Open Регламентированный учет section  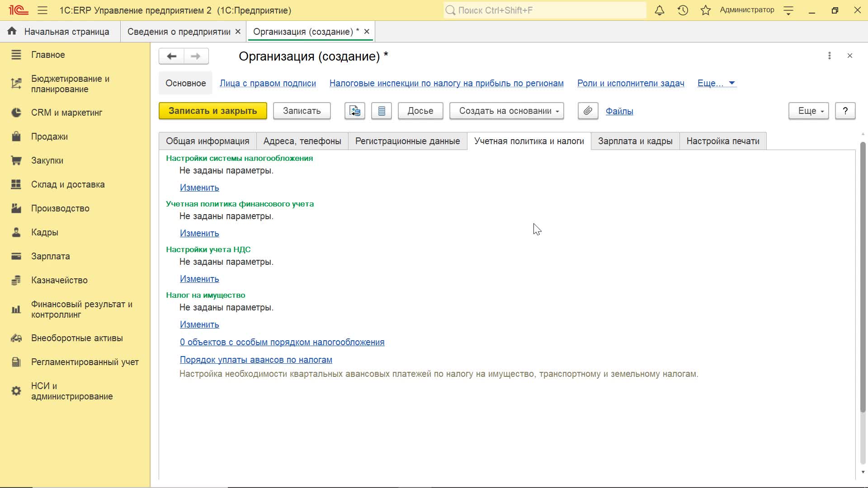coord(75,362)
